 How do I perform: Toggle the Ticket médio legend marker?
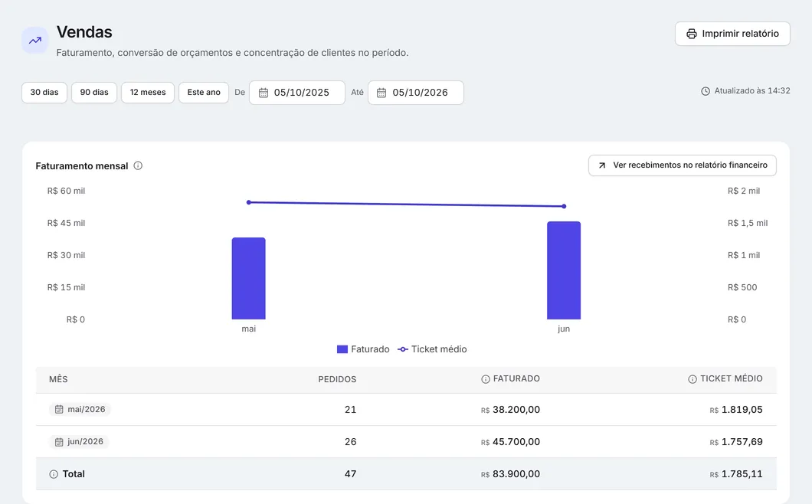[x=403, y=349]
